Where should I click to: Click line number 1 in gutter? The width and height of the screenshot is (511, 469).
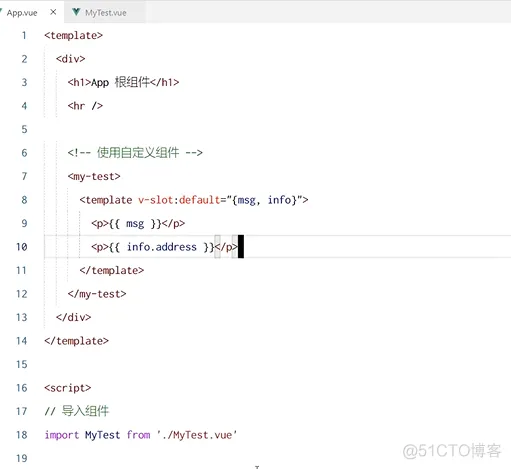24,35
